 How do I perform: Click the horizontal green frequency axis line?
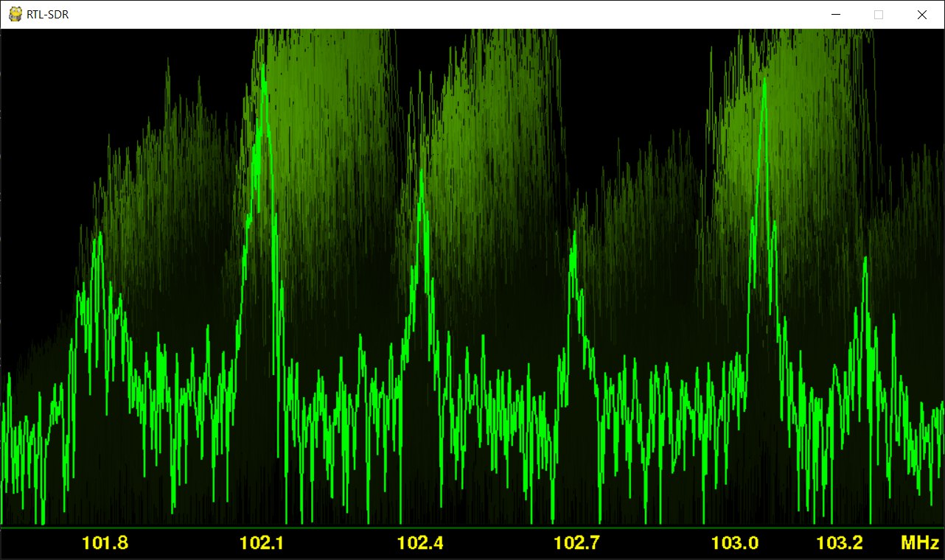472,527
